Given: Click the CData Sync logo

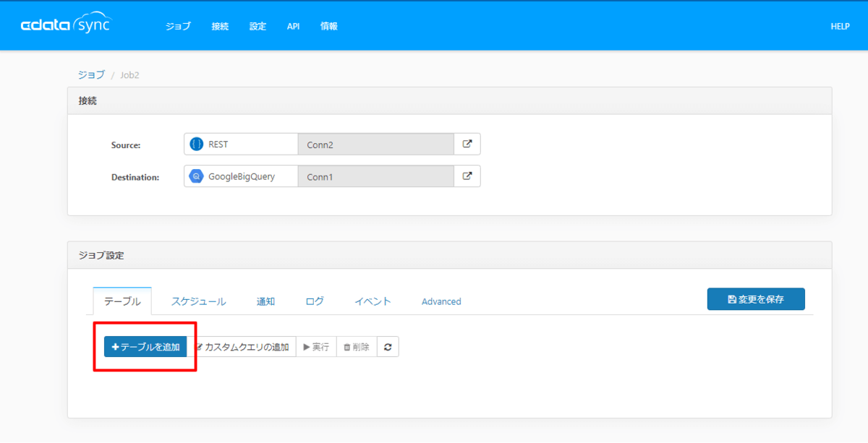Looking at the screenshot, I should (x=66, y=25).
